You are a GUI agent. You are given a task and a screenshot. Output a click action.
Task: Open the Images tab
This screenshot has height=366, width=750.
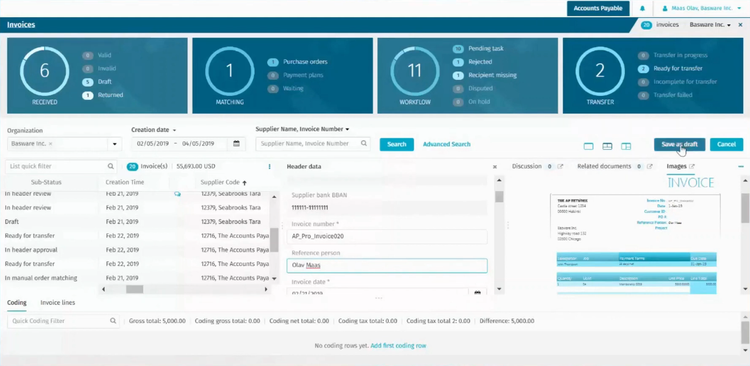[676, 166]
